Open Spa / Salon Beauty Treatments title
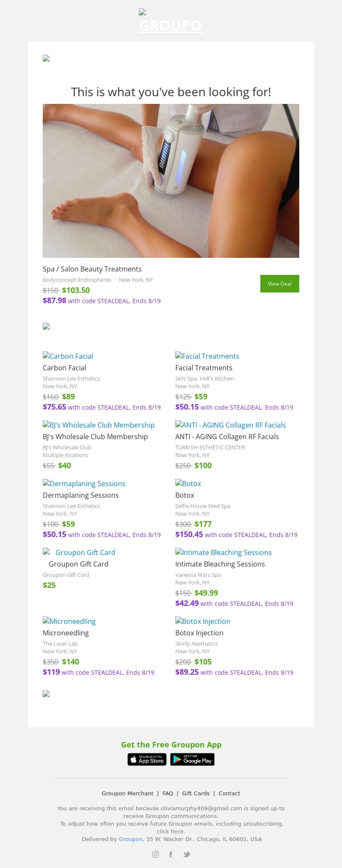 (x=92, y=269)
